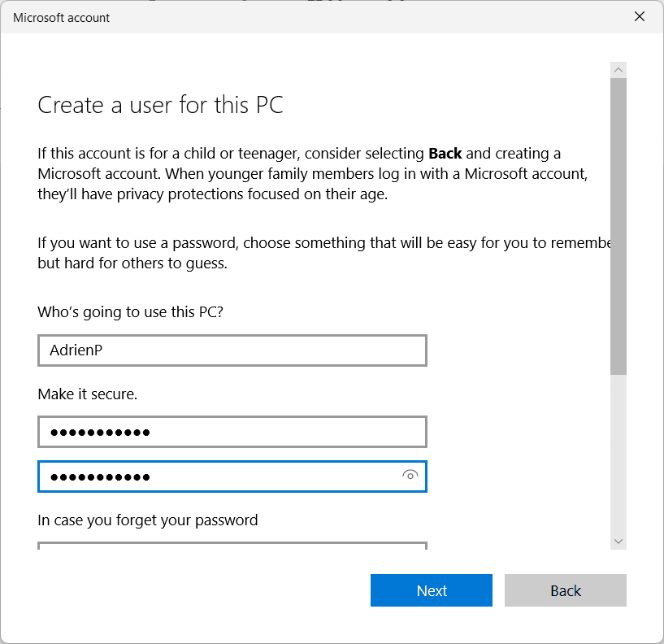Click the username field containing AdrienP

(232, 350)
